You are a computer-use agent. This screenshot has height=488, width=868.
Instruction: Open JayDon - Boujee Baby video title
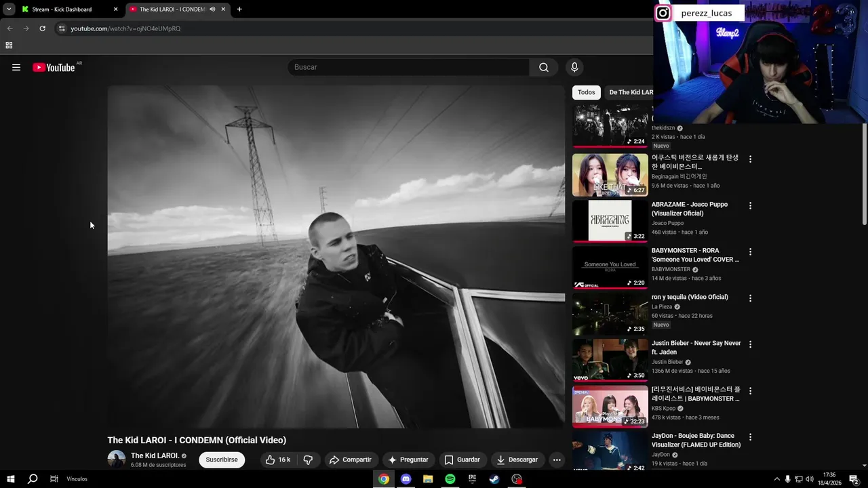696,441
